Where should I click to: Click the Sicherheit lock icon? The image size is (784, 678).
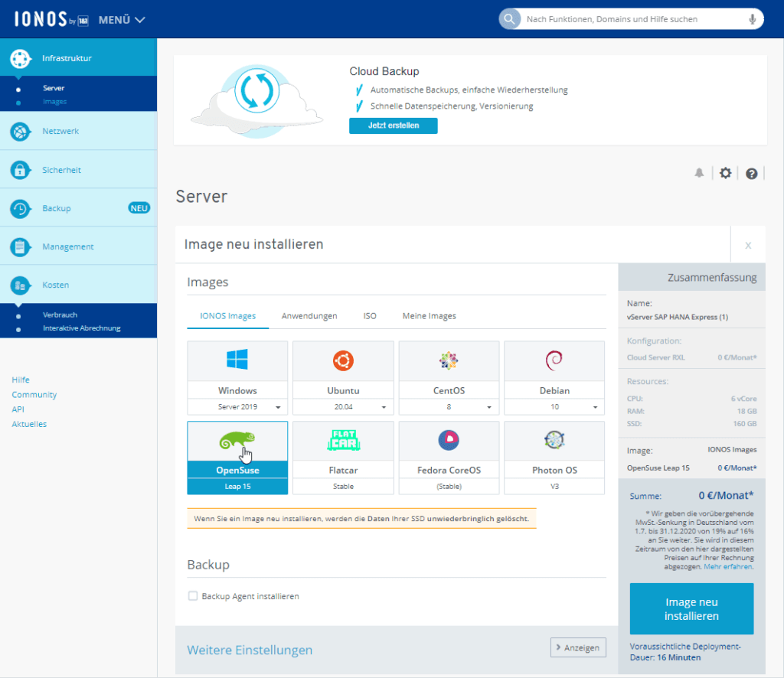click(21, 170)
